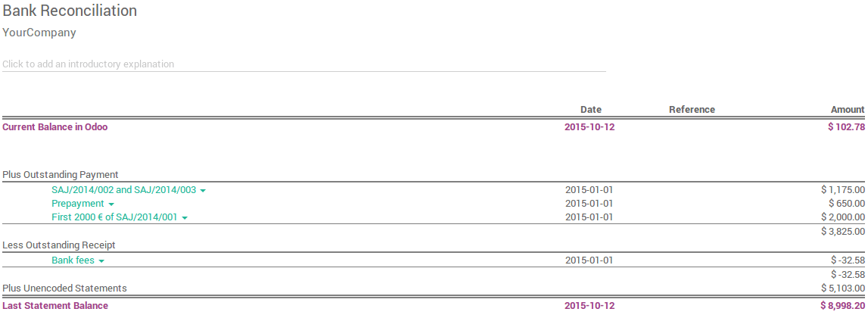Click the Amount column header
This screenshot has height=315, width=868.
pyautogui.click(x=847, y=110)
